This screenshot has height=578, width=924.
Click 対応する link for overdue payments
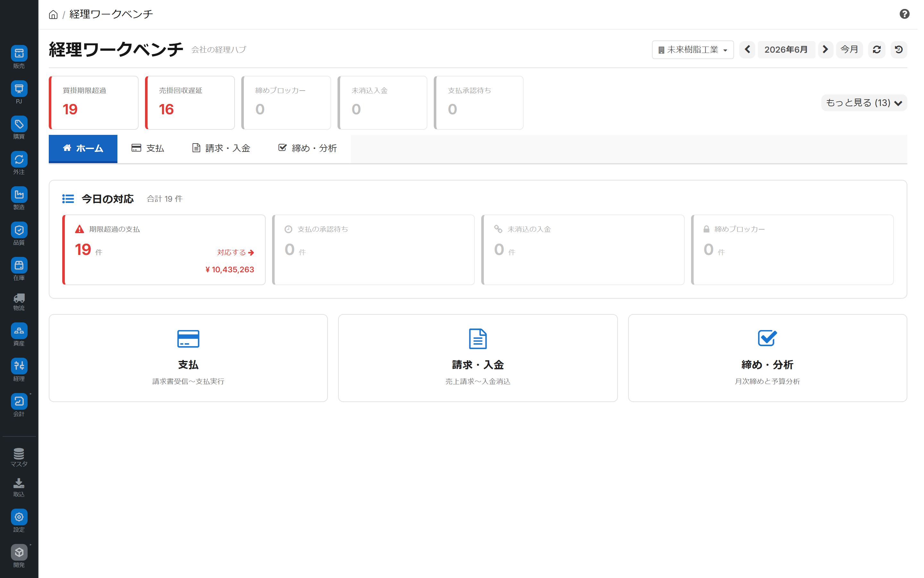click(x=235, y=252)
